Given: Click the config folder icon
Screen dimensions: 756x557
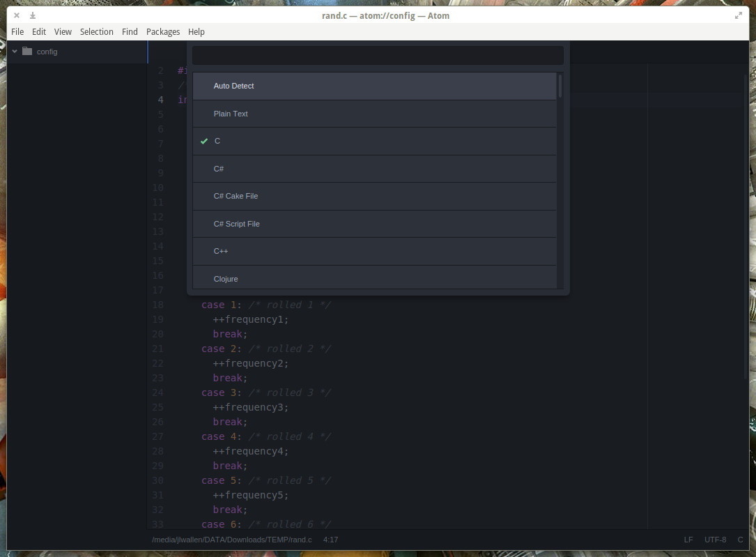Looking at the screenshot, I should coord(27,51).
